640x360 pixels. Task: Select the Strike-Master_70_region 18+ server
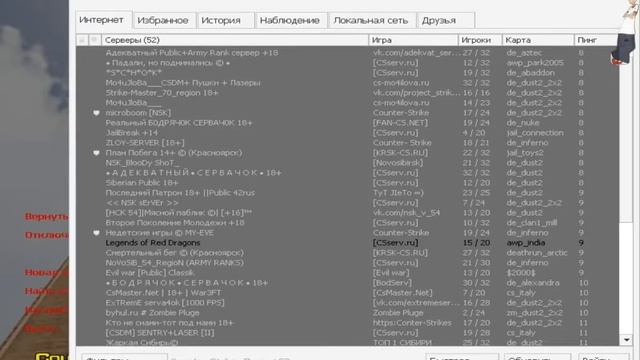(347, 93)
